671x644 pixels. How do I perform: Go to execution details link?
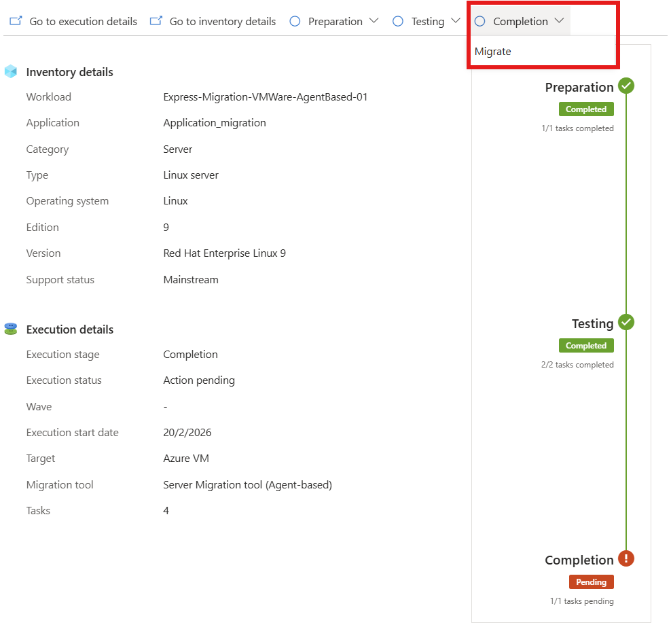[84, 21]
